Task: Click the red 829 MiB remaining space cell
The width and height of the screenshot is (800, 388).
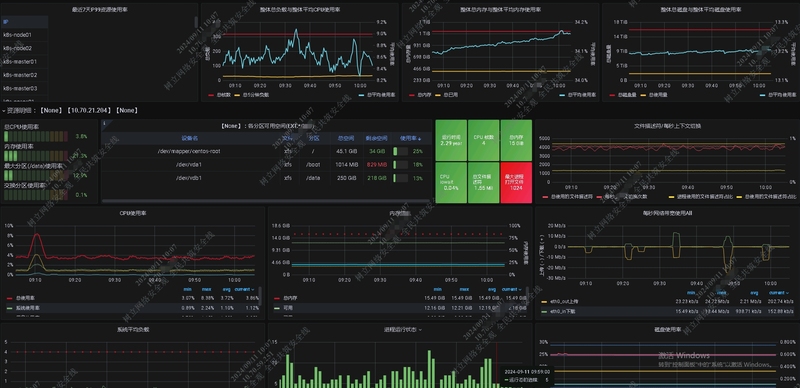Action: (x=376, y=164)
